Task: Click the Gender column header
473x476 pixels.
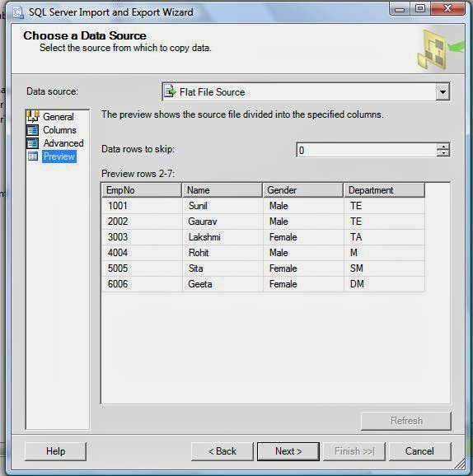Action: [x=303, y=190]
